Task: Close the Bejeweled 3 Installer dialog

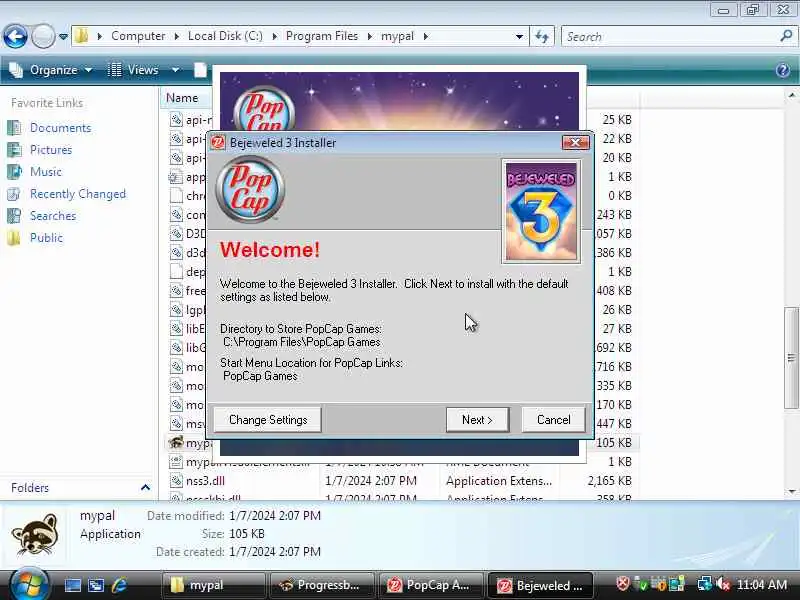Action: [575, 142]
